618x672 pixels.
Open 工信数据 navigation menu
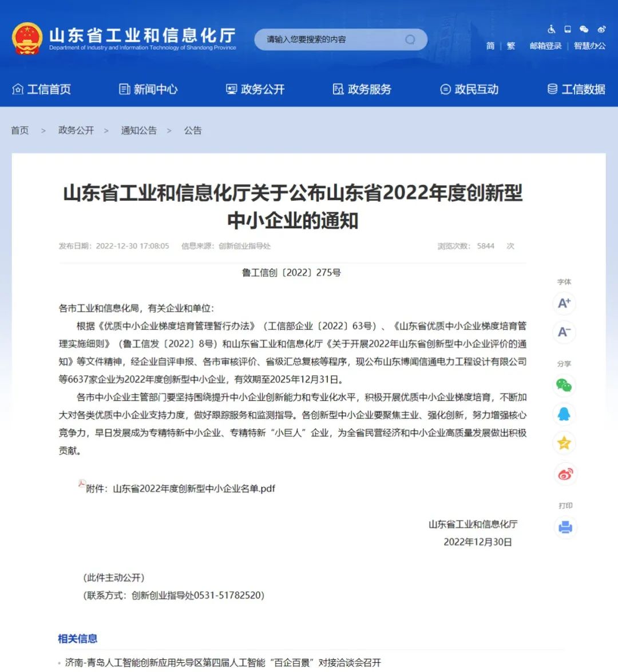pos(576,89)
